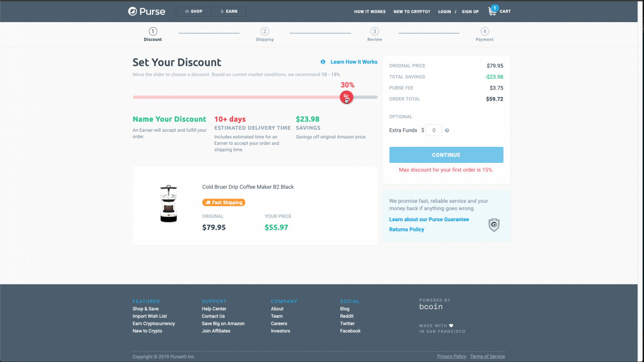
Task: Open Save Big on Amazon link
Action: coord(223,324)
